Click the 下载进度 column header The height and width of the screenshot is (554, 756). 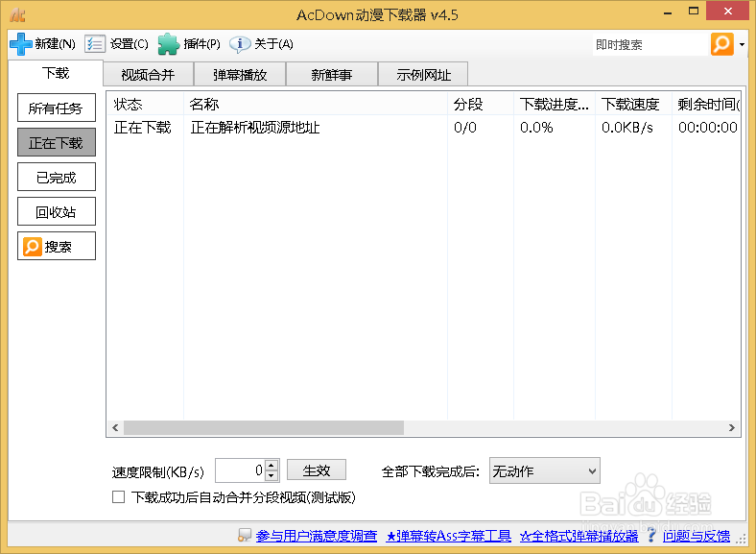tap(554, 104)
